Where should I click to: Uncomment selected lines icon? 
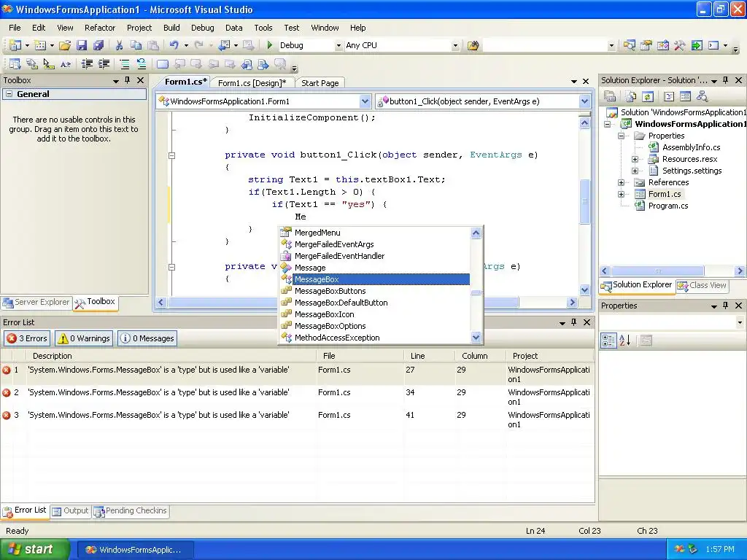(141, 64)
